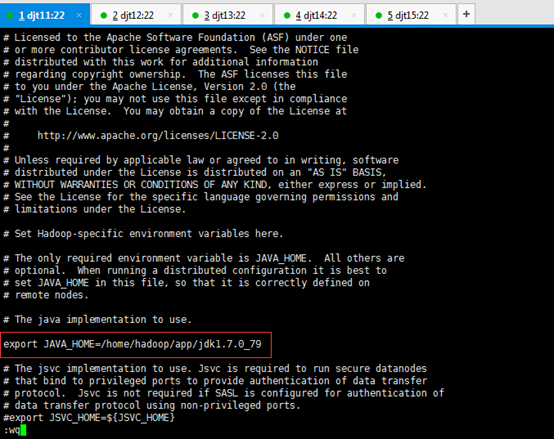Click the Apache license URL line
Screen dimensions: 554x439
(158, 136)
